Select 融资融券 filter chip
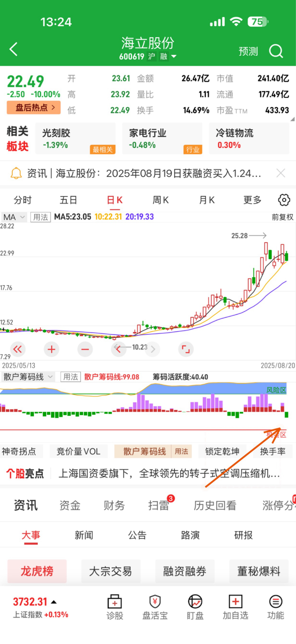This screenshot has height=644, width=296. click(x=185, y=571)
